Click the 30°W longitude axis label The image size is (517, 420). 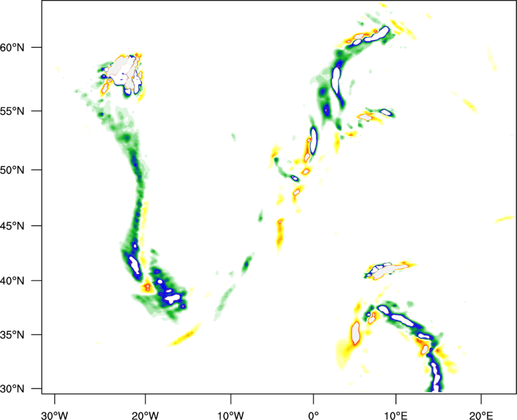tap(55, 415)
